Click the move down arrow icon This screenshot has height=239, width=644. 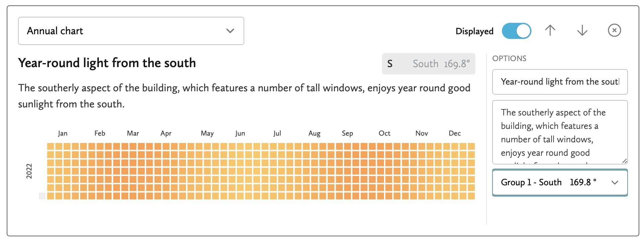point(582,31)
